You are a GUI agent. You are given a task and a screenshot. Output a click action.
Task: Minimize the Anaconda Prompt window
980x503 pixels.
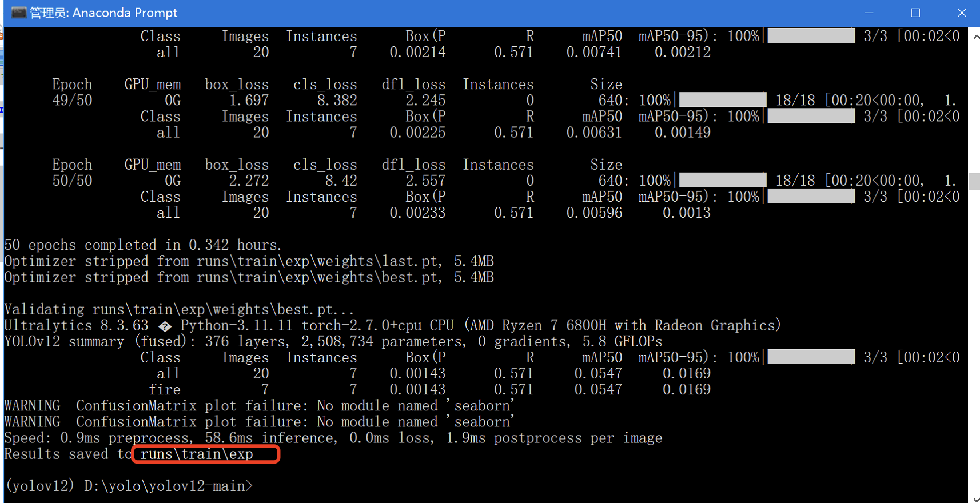pyautogui.click(x=869, y=13)
